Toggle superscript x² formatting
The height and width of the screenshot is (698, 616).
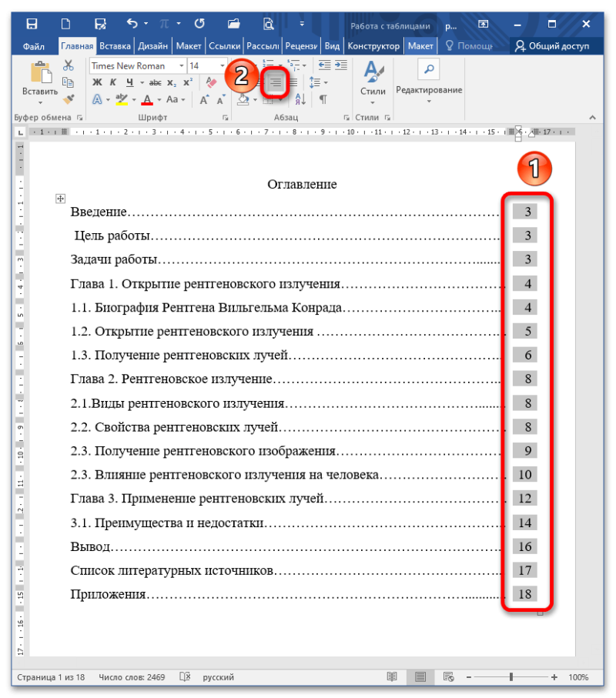coord(188,82)
